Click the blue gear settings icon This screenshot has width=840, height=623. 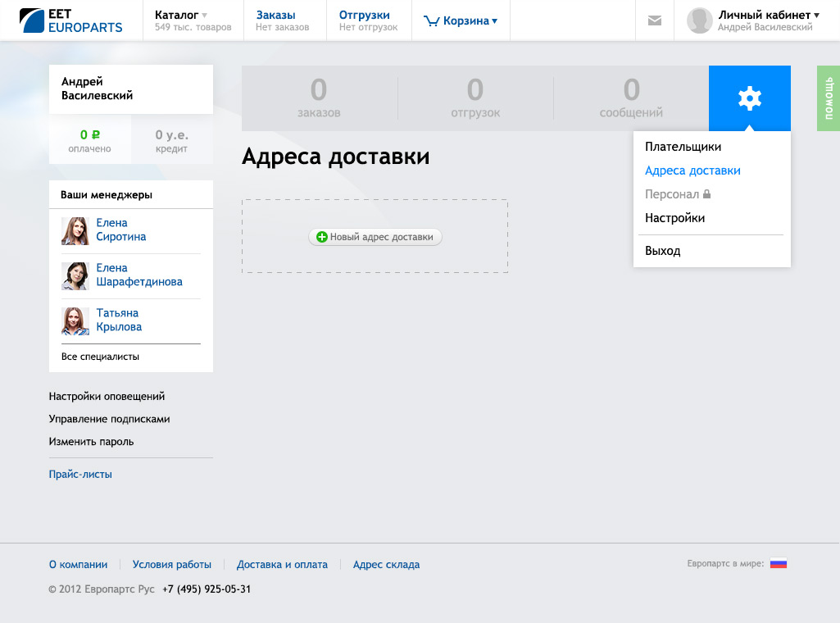pos(749,98)
